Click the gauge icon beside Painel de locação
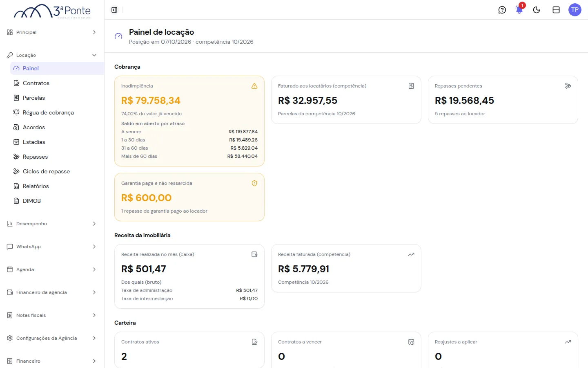The image size is (588, 368). tap(118, 36)
